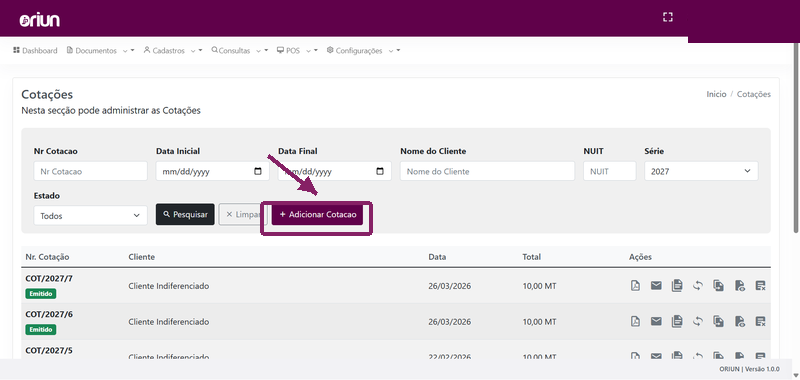Click the Oriun logo
This screenshot has width=800, height=380.
pos(40,20)
